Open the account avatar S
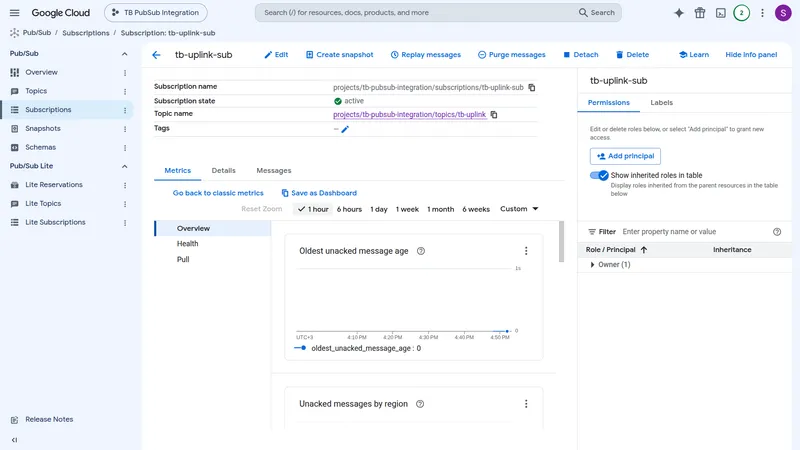The image size is (800, 450). (x=783, y=13)
